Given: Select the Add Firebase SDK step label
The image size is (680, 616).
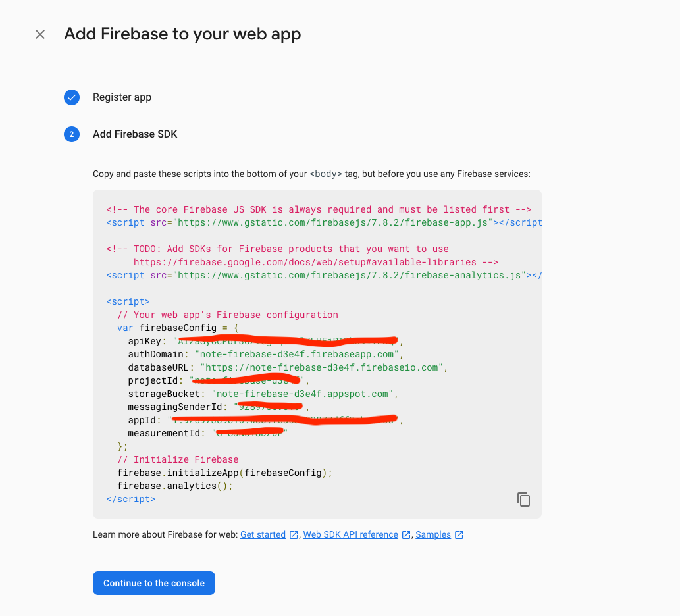Looking at the screenshot, I should pos(135,134).
